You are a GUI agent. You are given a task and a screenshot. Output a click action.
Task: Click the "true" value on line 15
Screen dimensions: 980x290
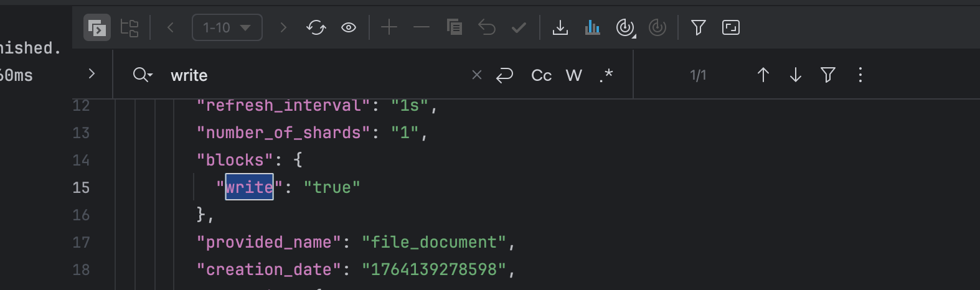[x=332, y=187]
